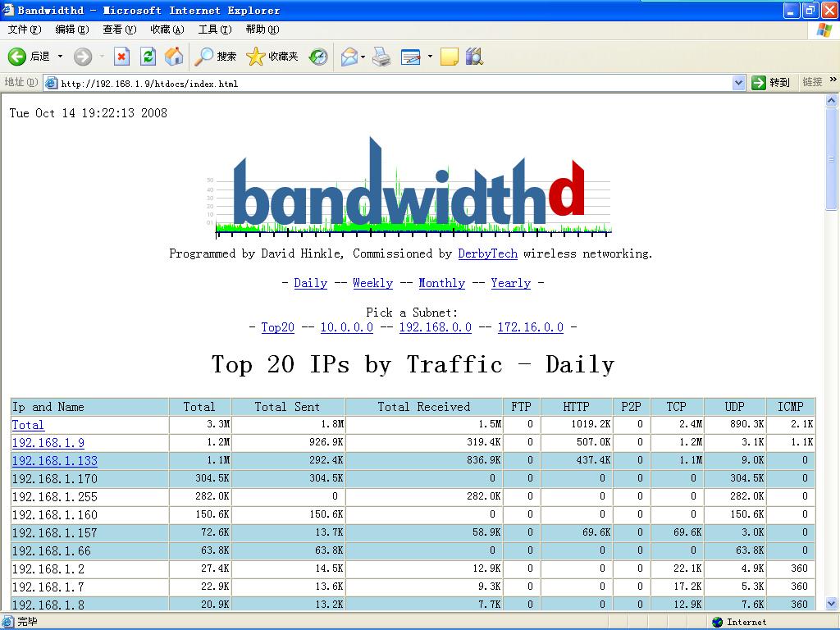Image resolution: width=840 pixels, height=630 pixels.
Task: Click the 192.168.1.160 table cell
Action: tap(89, 515)
